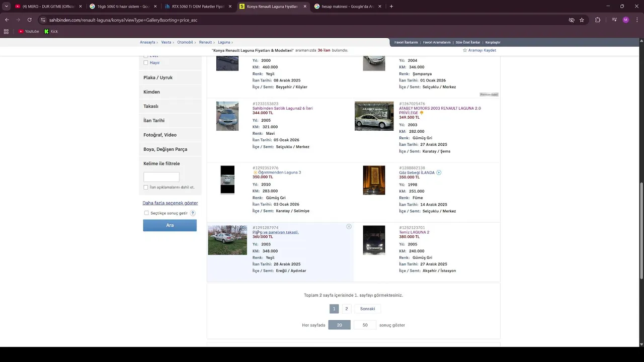Screen dimensions: 644x362
Task: Open Size Özel İlanlar menu item
Action: (468, 42)
